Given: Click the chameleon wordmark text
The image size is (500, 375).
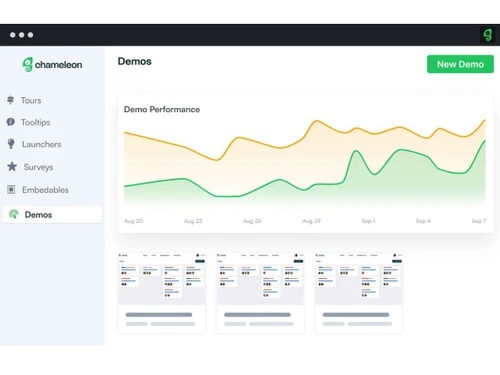Looking at the screenshot, I should tap(58, 65).
